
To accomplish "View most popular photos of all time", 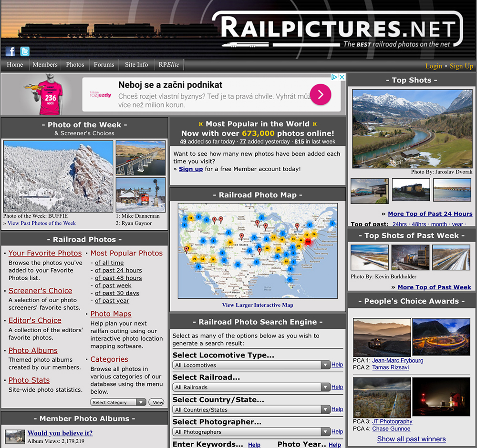I will [x=109, y=263].
